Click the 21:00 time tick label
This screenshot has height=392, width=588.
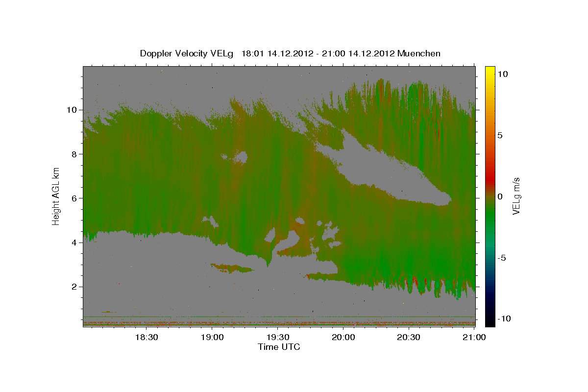(x=474, y=338)
